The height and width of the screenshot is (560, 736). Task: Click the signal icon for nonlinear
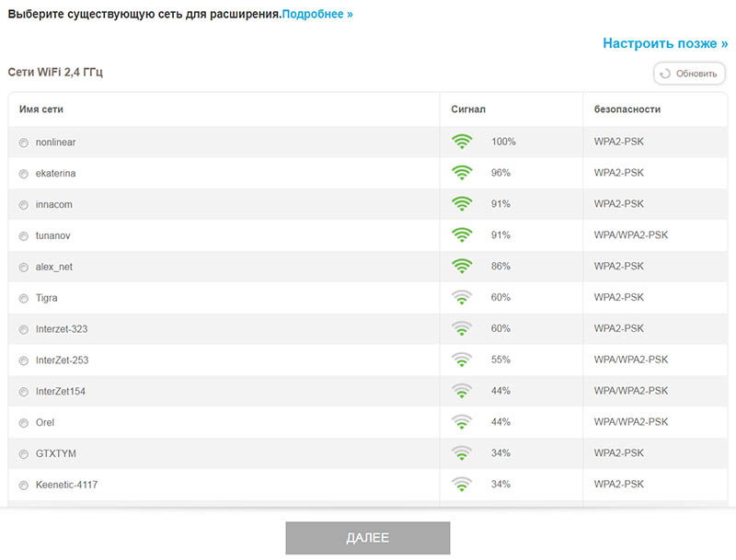(x=462, y=142)
